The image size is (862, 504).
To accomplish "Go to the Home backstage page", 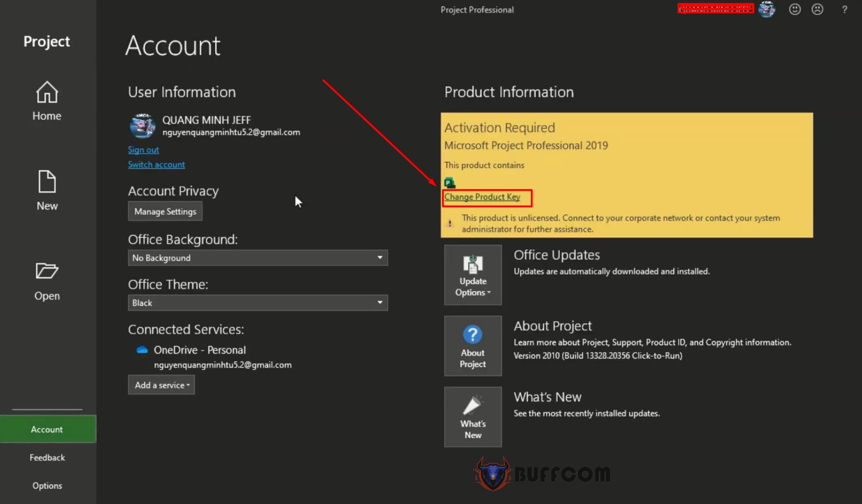I will tap(47, 101).
